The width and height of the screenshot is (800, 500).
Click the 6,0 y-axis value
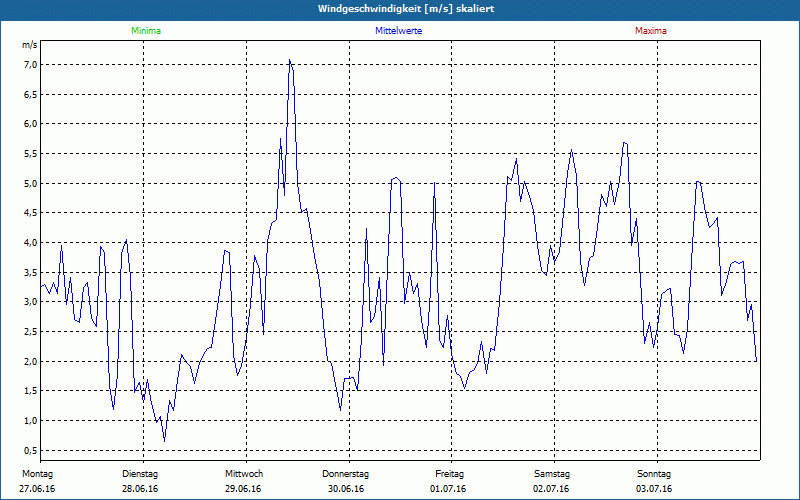30,124
